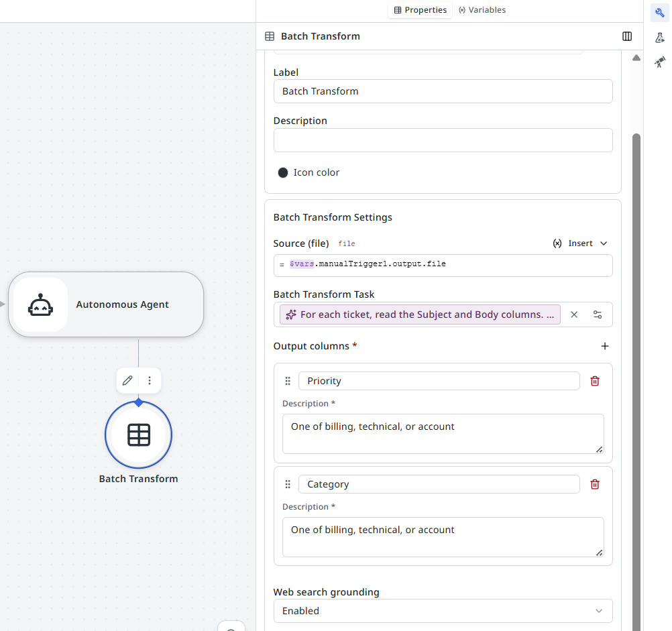This screenshot has height=631, width=672.
Task: Open the Batch Transform Task prompt chip
Action: click(420, 315)
